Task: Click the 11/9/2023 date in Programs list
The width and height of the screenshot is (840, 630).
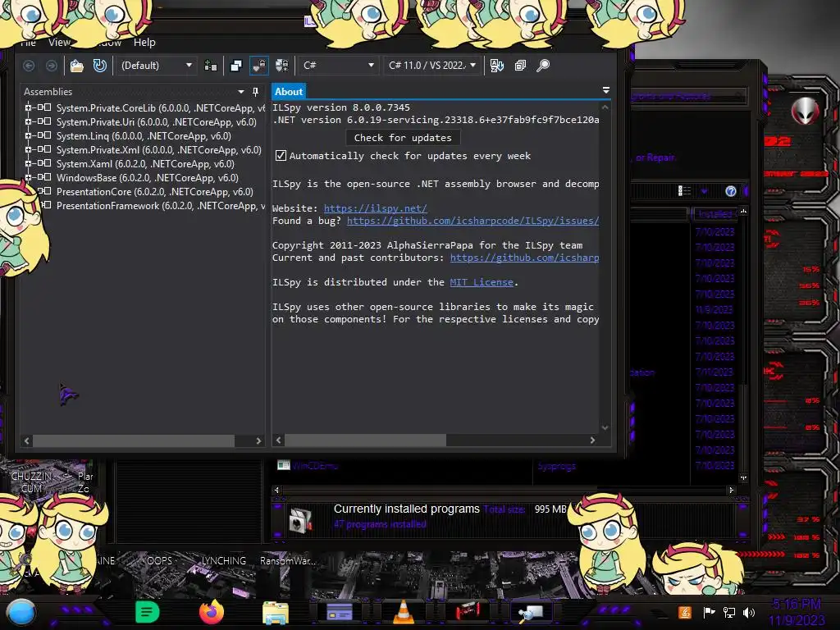Action: (x=714, y=309)
